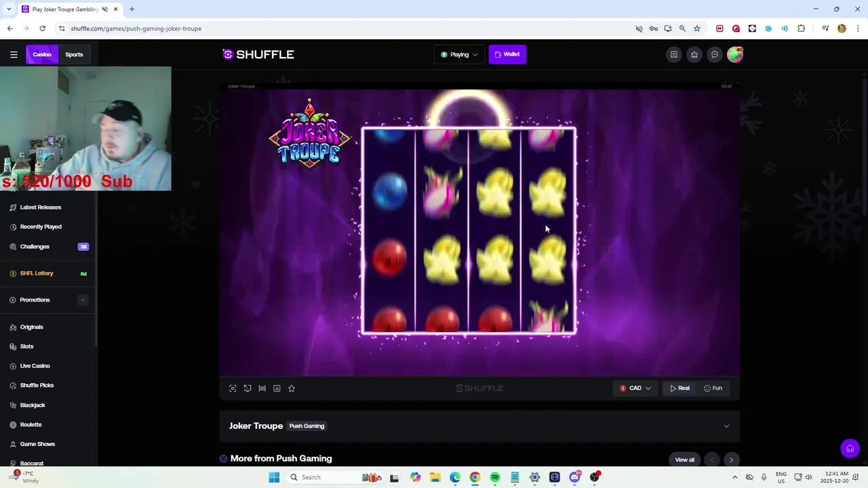Toggle theatre mode icon
868x488 pixels.
262,388
